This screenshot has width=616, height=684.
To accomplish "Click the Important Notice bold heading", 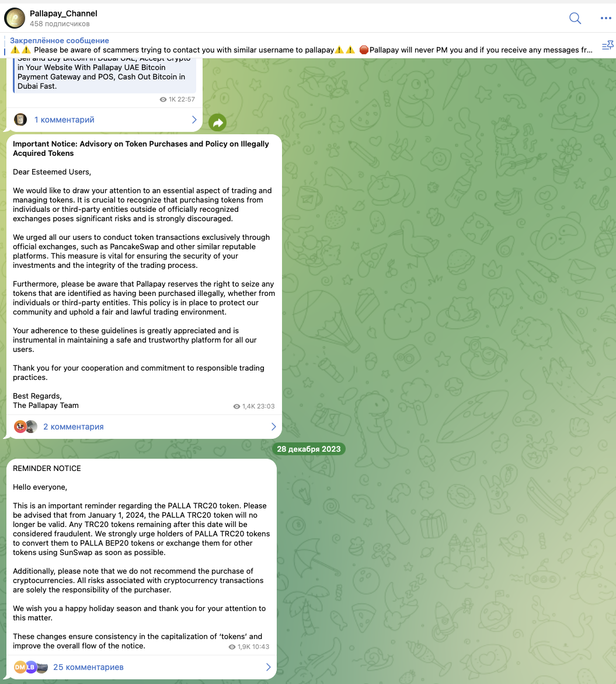I will (141, 148).
